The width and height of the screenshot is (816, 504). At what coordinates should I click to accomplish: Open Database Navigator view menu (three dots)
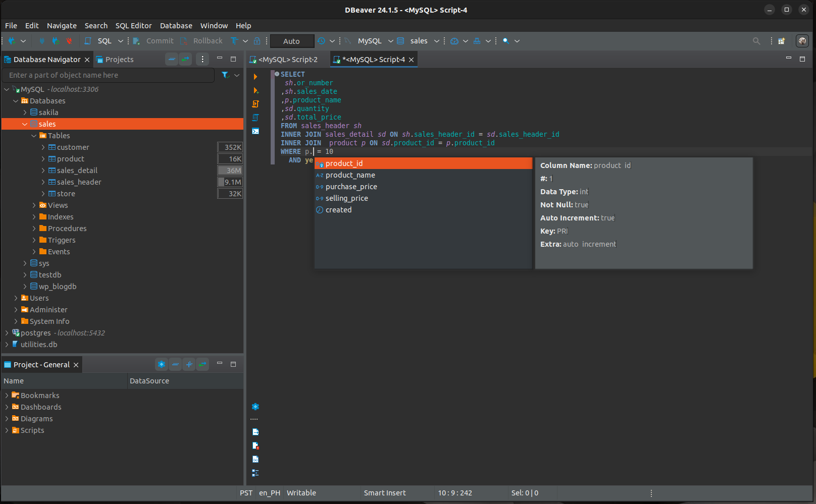pyautogui.click(x=202, y=60)
